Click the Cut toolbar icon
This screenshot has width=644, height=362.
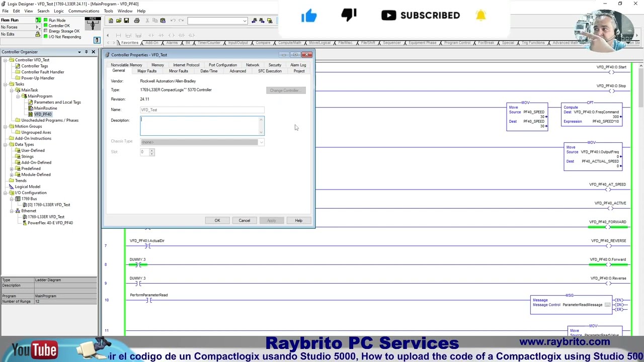point(147,21)
